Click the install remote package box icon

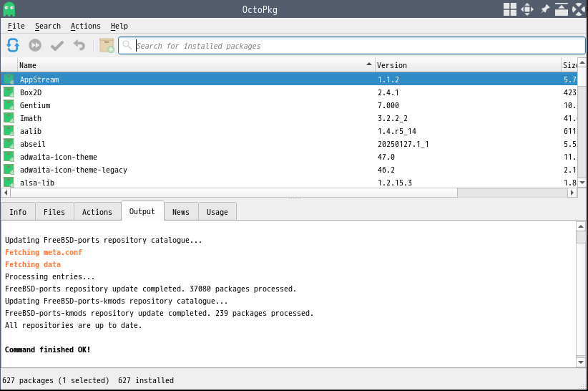107,45
